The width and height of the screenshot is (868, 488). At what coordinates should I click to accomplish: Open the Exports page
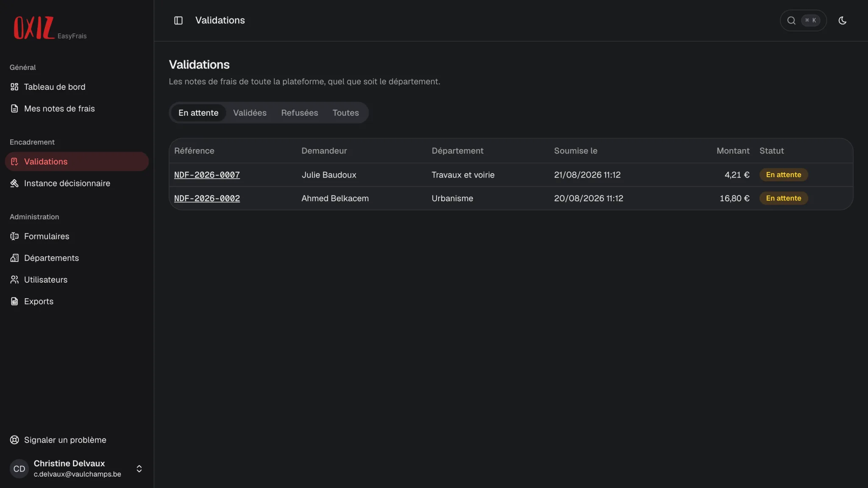77,301
